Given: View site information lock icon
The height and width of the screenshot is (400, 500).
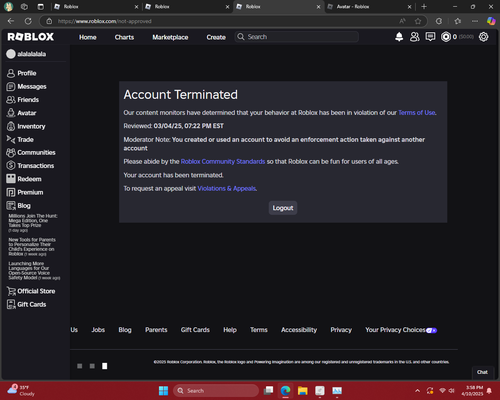Looking at the screenshot, I should (49, 21).
